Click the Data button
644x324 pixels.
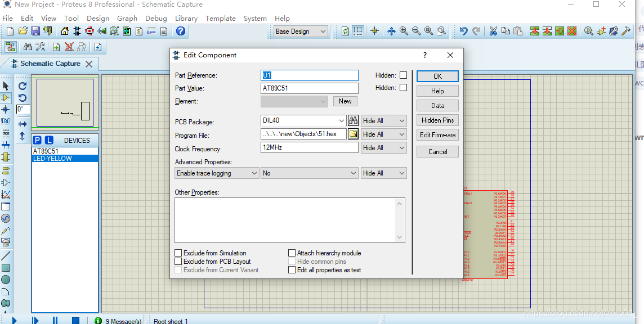[437, 106]
